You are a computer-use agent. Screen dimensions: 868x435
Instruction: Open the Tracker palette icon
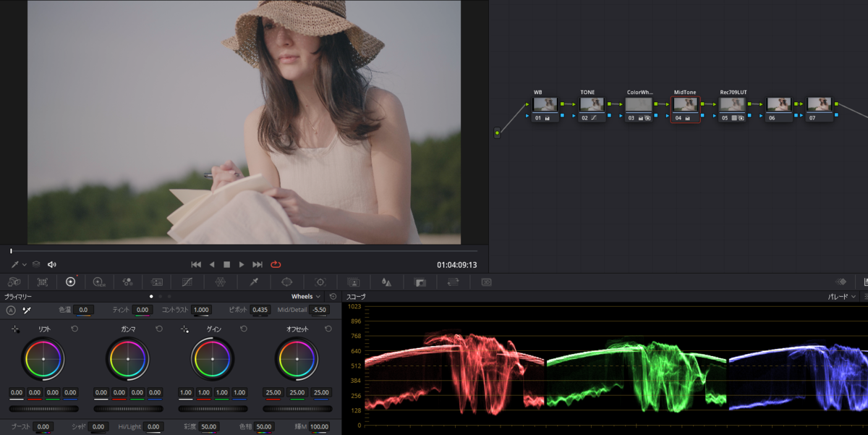tap(320, 282)
